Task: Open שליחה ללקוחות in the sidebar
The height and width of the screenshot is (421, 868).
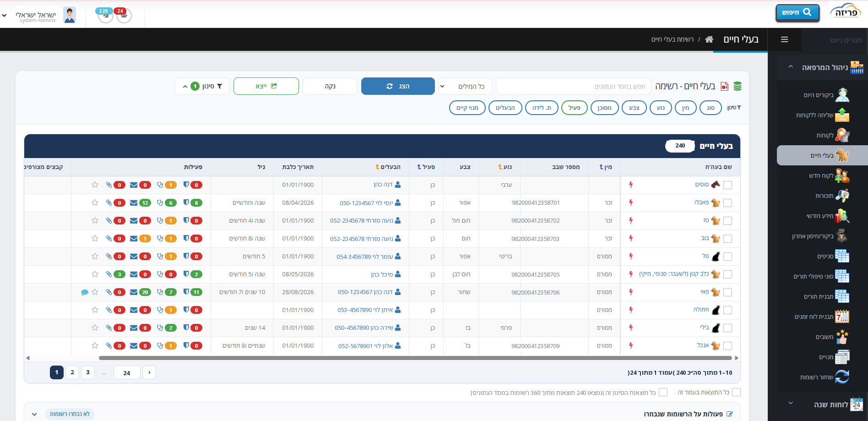Action: tap(823, 115)
